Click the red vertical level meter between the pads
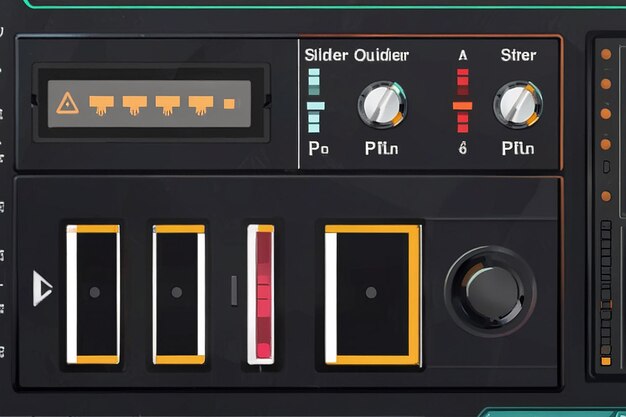The image size is (626, 417). pos(261,294)
